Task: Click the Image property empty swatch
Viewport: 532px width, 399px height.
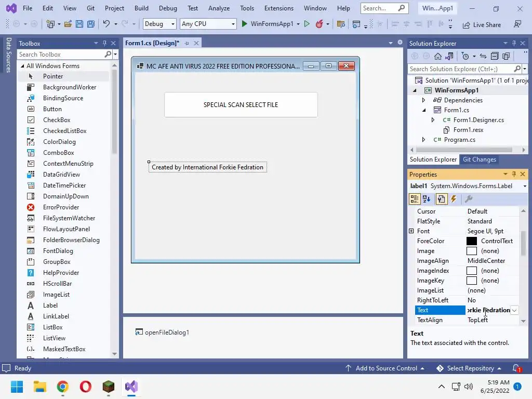Action: [472, 251]
